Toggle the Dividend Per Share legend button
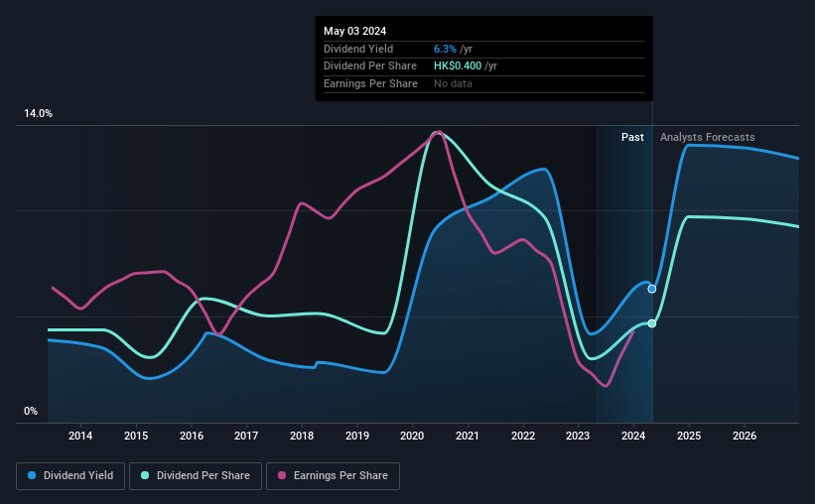The image size is (815, 504). (196, 476)
